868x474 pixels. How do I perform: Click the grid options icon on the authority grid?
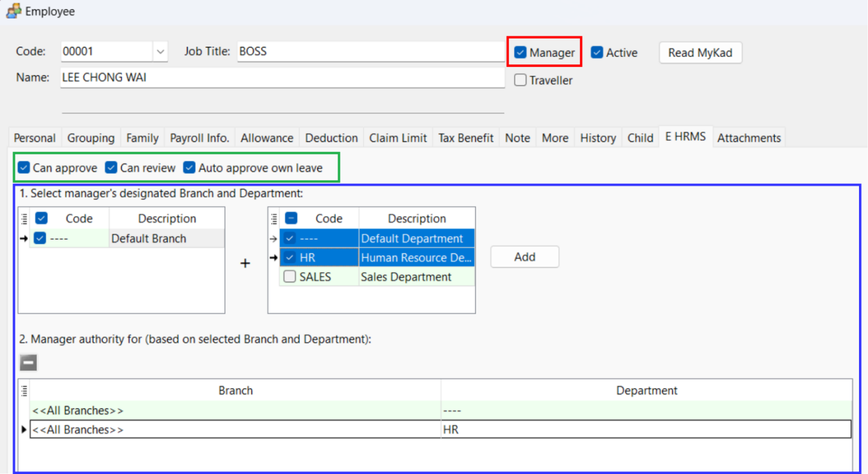pos(23,391)
